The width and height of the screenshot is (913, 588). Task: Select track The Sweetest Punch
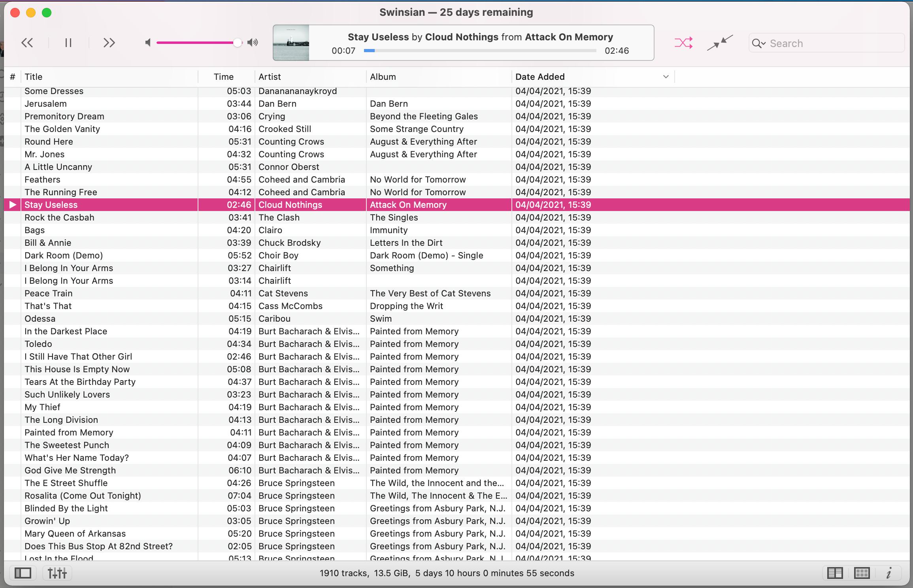457,445
